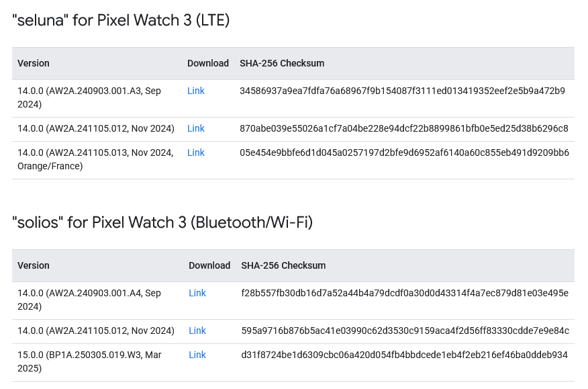Click the "solios" Bluetooth/Wi-Fi section heading
This screenshot has height=389, width=588.
point(162,222)
